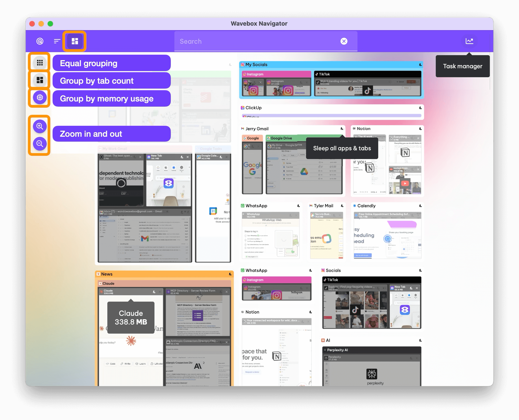Click the News group title
This screenshot has height=420, width=519.
click(107, 274)
